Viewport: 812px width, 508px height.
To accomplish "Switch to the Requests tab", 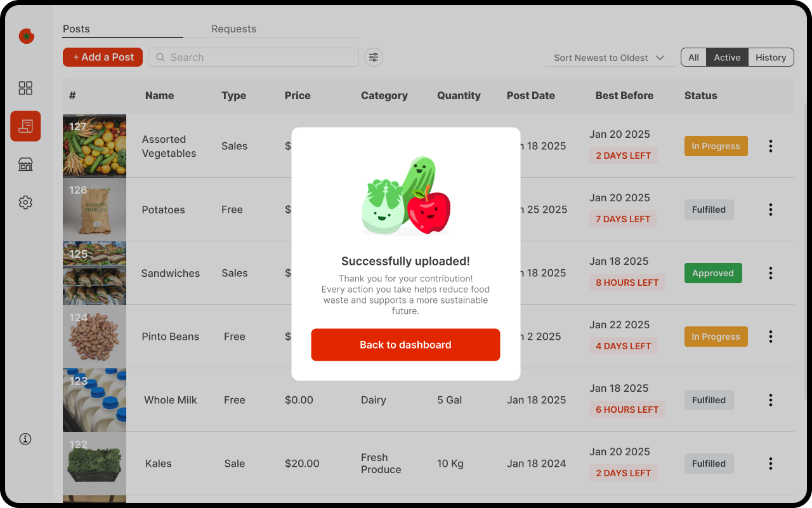I will coord(233,29).
